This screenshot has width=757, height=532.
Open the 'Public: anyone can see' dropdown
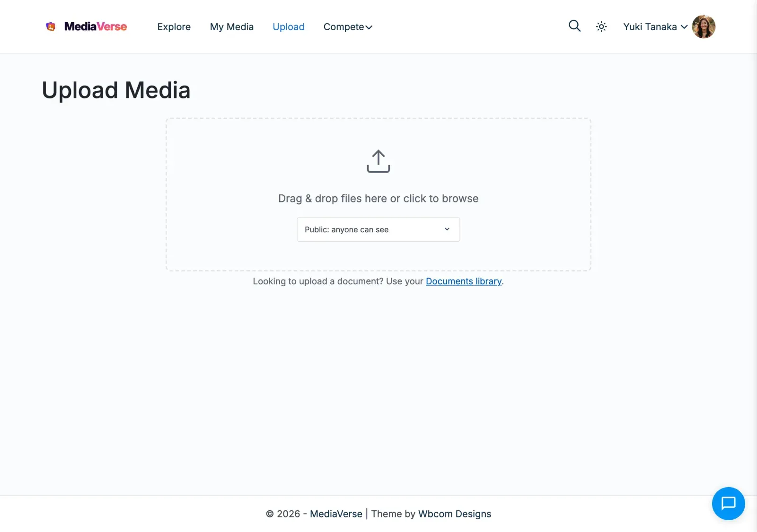point(378,229)
